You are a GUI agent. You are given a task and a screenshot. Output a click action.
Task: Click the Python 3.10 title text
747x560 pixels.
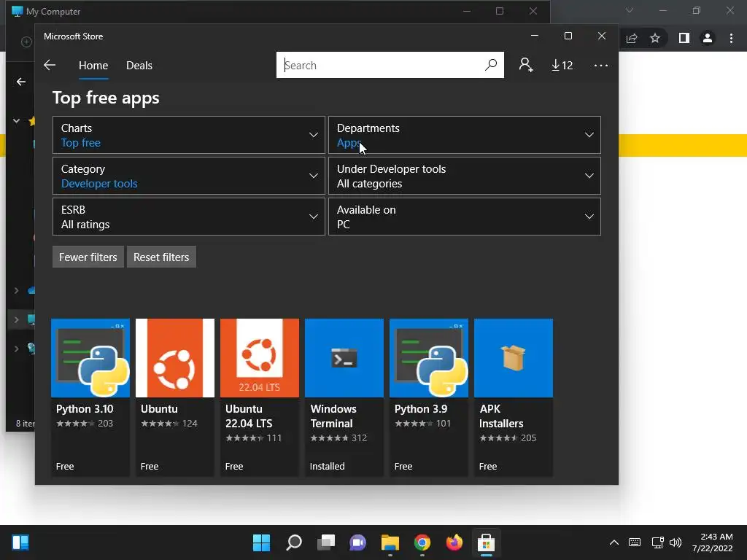tap(85, 409)
